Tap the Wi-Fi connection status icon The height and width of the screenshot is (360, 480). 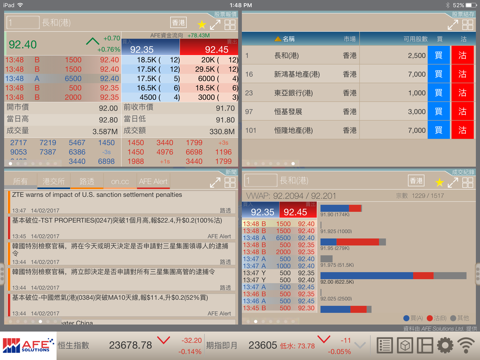(466, 345)
